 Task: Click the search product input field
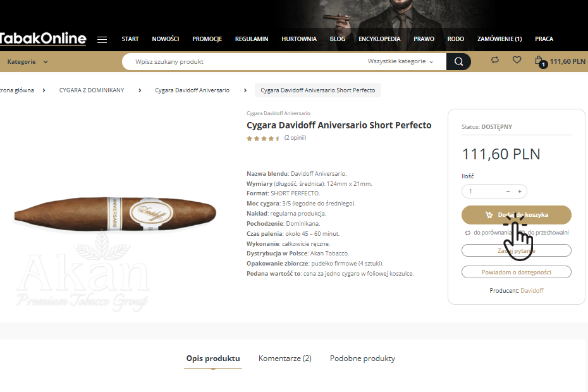(x=247, y=62)
